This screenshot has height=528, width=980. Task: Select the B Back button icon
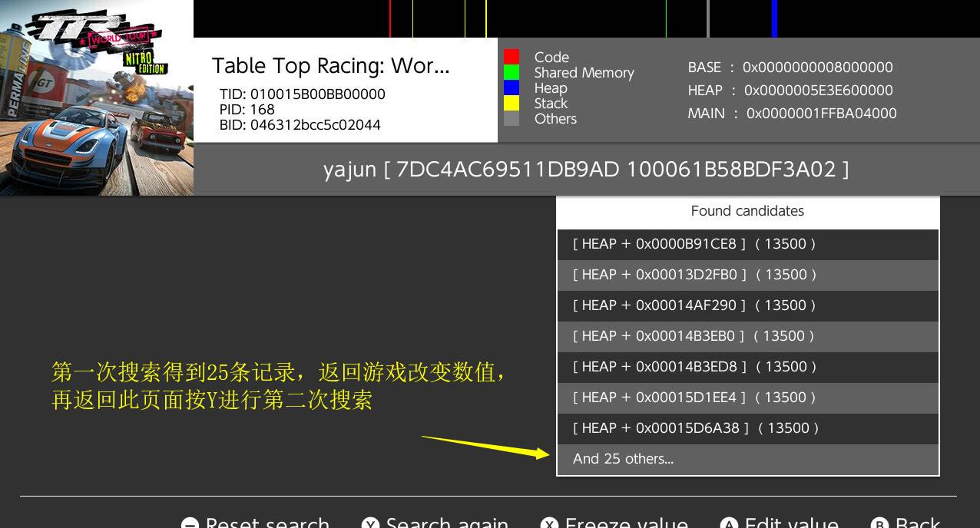[879, 524]
